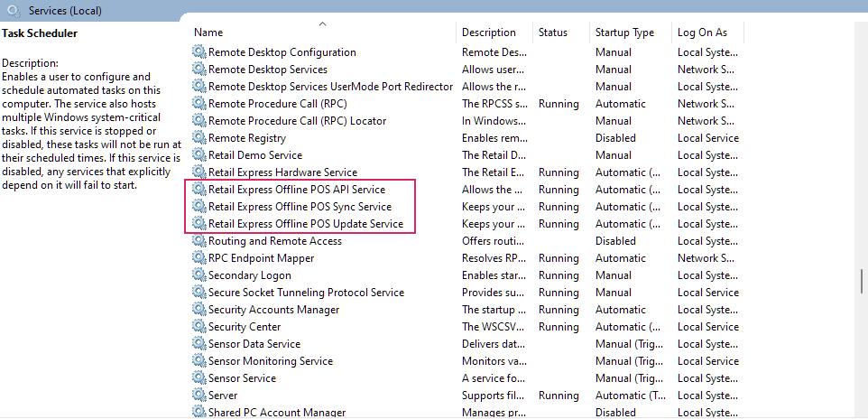The width and height of the screenshot is (868, 419).
Task: Select Remote Desktop Services row name
Action: pos(268,70)
